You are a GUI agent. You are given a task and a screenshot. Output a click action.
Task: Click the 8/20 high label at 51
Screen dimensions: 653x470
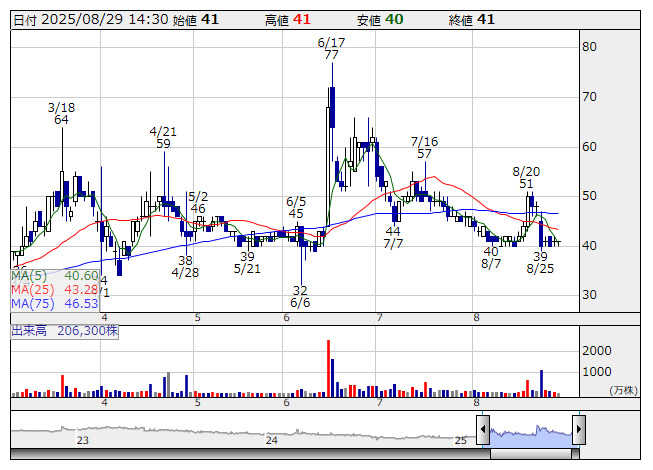click(x=526, y=178)
